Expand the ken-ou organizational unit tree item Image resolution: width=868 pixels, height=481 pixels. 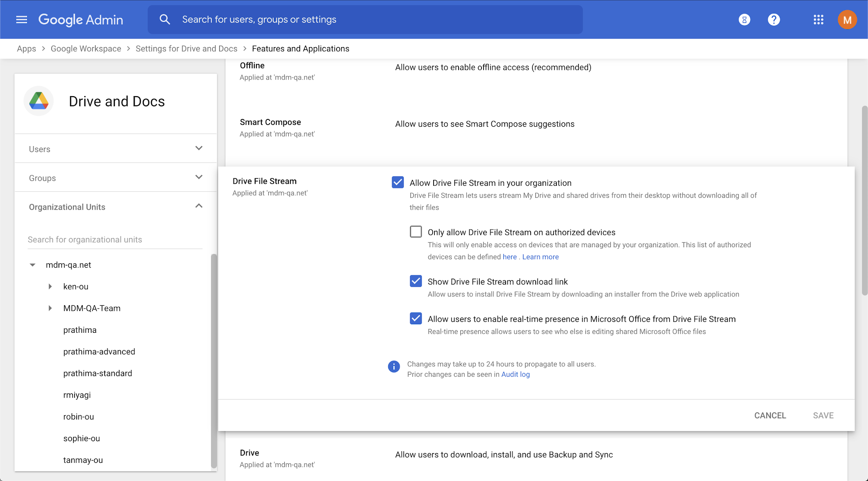[50, 287]
